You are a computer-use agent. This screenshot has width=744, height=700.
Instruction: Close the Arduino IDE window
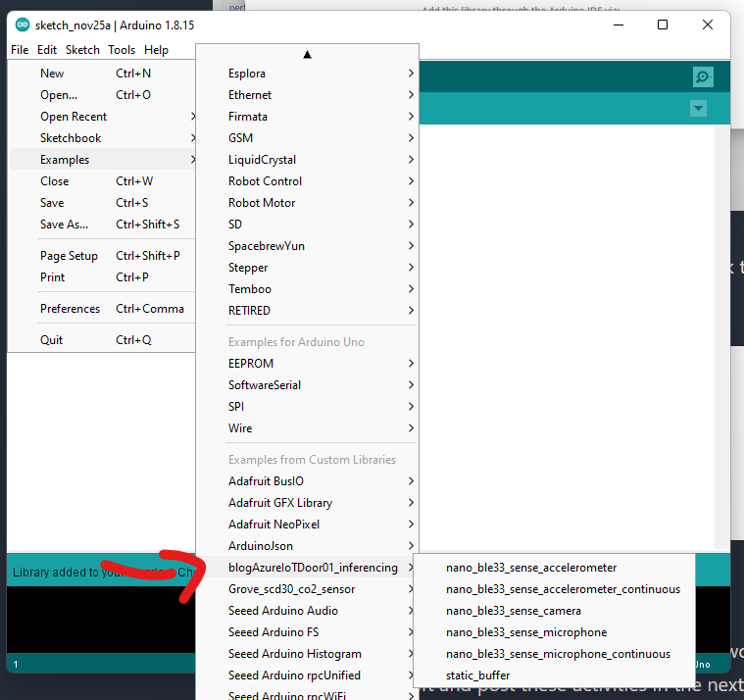click(x=707, y=25)
